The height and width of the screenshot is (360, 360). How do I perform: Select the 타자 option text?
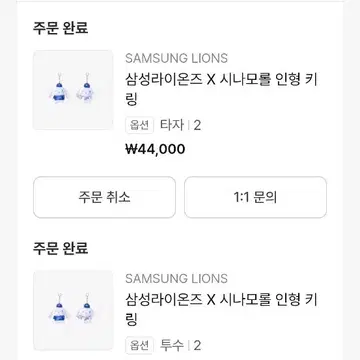(x=172, y=125)
